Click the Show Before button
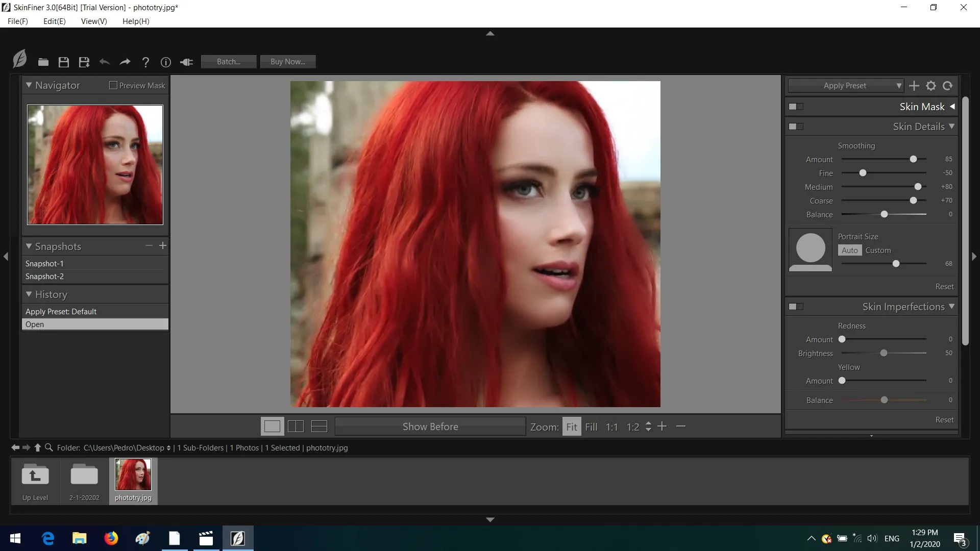Image resolution: width=980 pixels, height=551 pixels. 430,427
